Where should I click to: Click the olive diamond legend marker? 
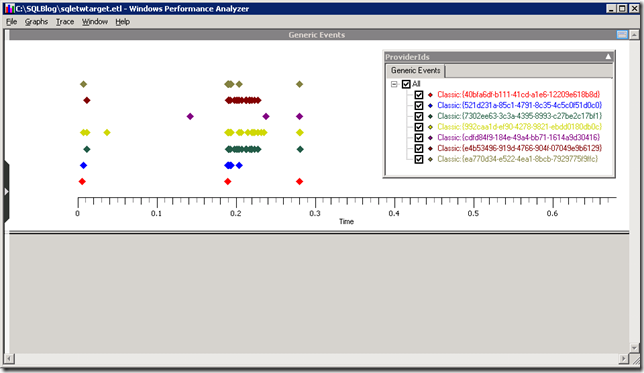430,159
